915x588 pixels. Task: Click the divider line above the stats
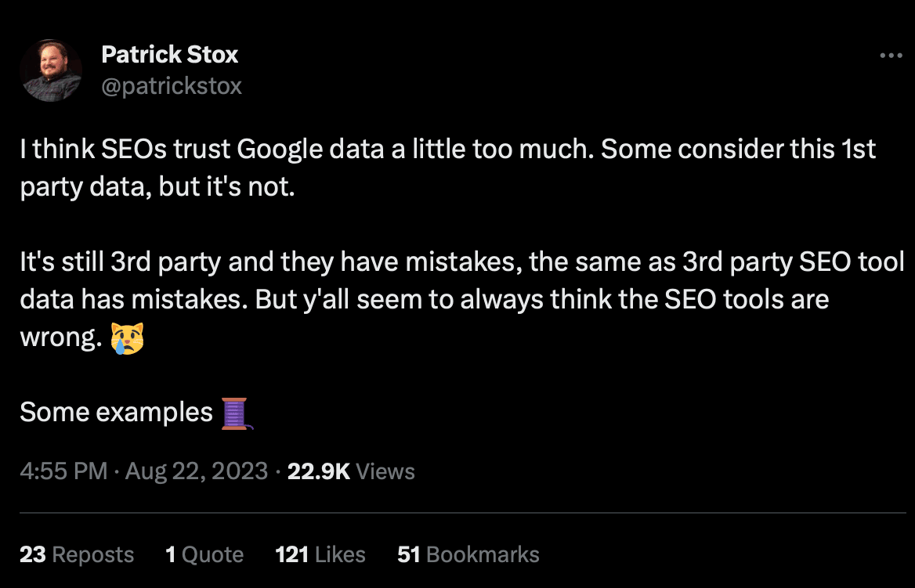pyautogui.click(x=462, y=514)
